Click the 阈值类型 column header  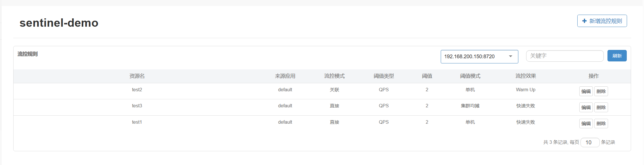(384, 76)
